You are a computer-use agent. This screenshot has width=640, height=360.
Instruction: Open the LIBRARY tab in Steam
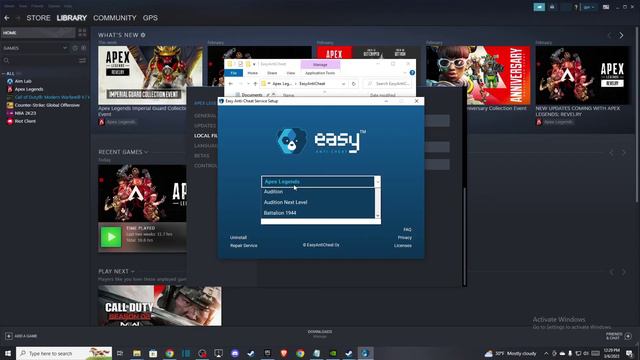71,18
